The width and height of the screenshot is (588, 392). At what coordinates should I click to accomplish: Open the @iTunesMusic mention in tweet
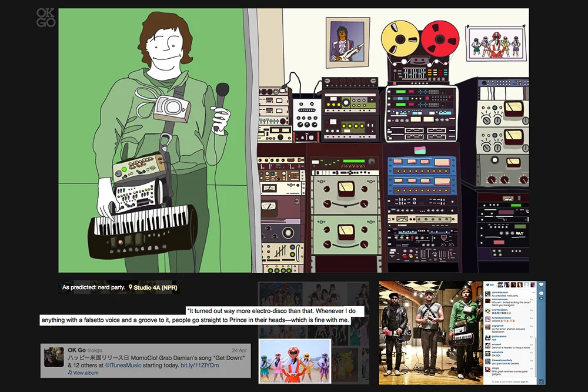(x=123, y=365)
